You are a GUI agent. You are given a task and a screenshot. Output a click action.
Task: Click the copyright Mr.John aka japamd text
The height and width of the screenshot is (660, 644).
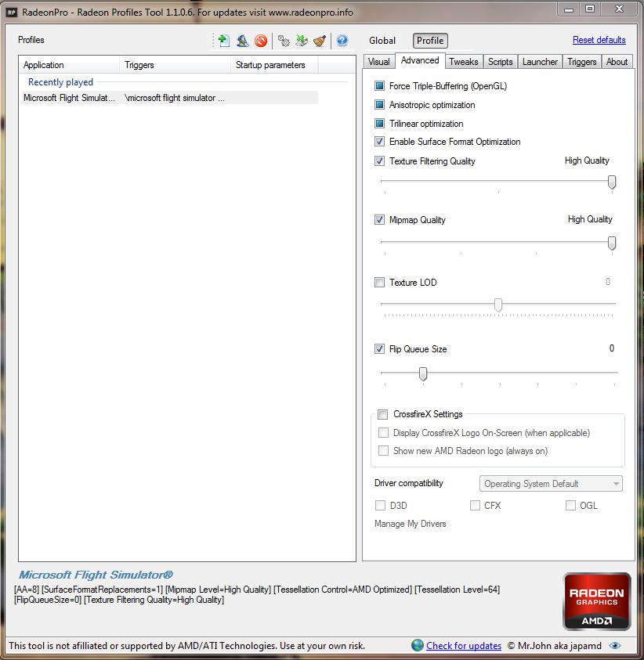pos(554,645)
